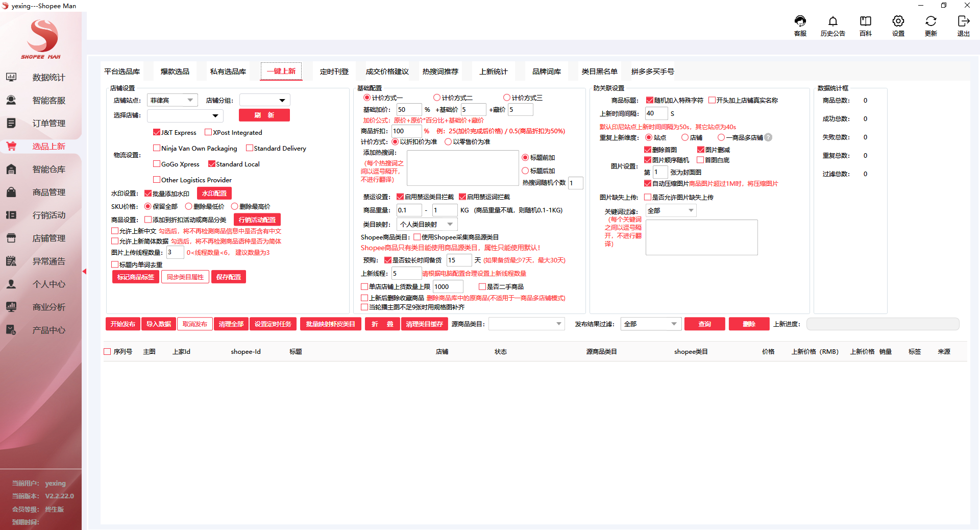Open 店铺管理 in the sidebar

pos(41,238)
